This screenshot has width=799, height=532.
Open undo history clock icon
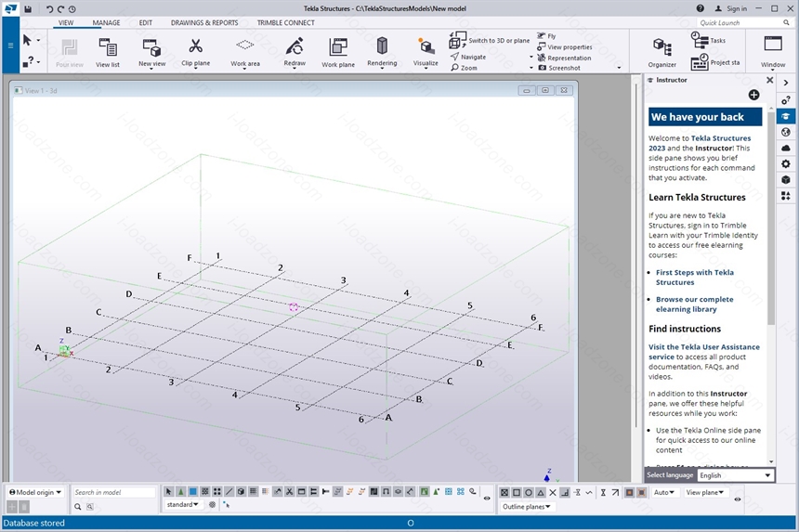pos(72,9)
